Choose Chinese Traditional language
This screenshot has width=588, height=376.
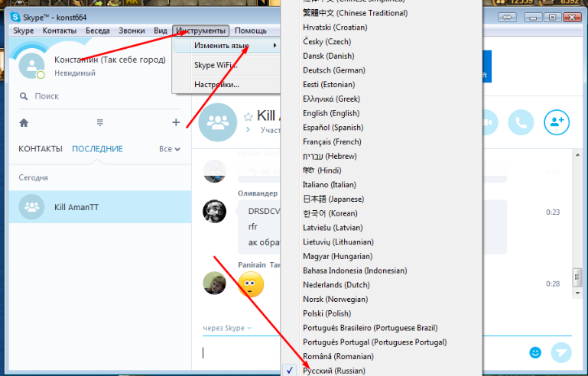[x=356, y=13]
